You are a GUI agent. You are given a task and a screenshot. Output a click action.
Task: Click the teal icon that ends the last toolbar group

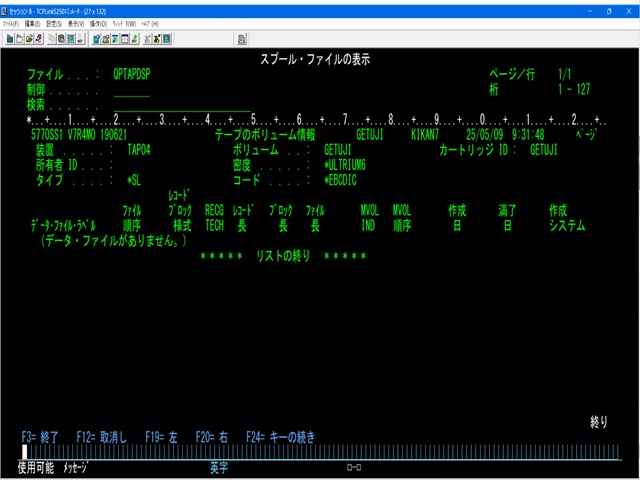tap(166, 38)
